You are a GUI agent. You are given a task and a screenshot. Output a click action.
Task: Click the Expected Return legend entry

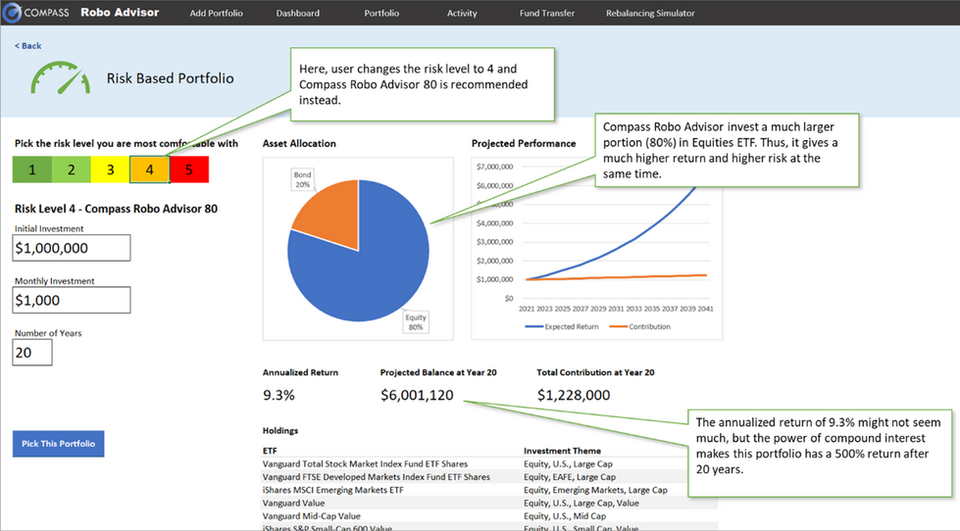click(562, 326)
